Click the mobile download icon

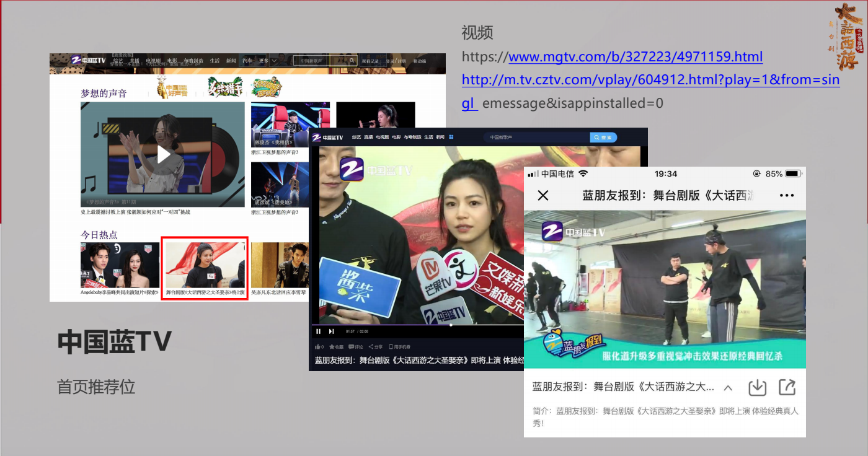click(x=758, y=388)
